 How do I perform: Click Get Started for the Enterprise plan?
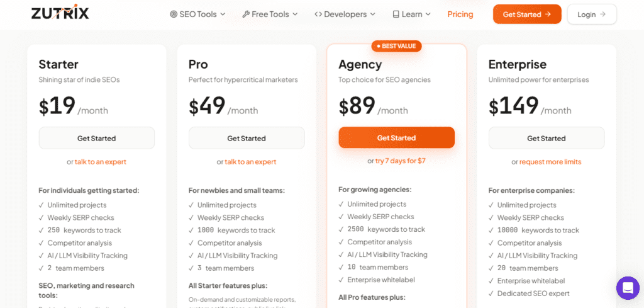point(546,138)
